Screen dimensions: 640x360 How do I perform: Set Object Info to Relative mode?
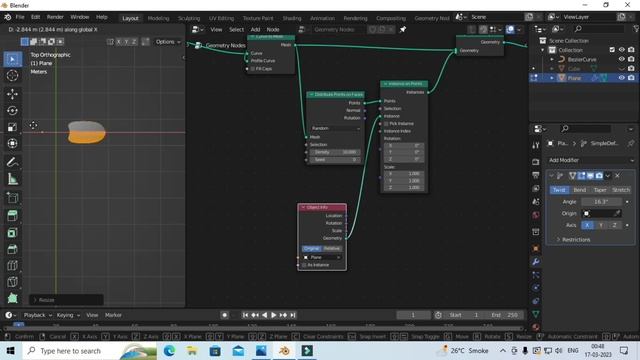(x=331, y=248)
